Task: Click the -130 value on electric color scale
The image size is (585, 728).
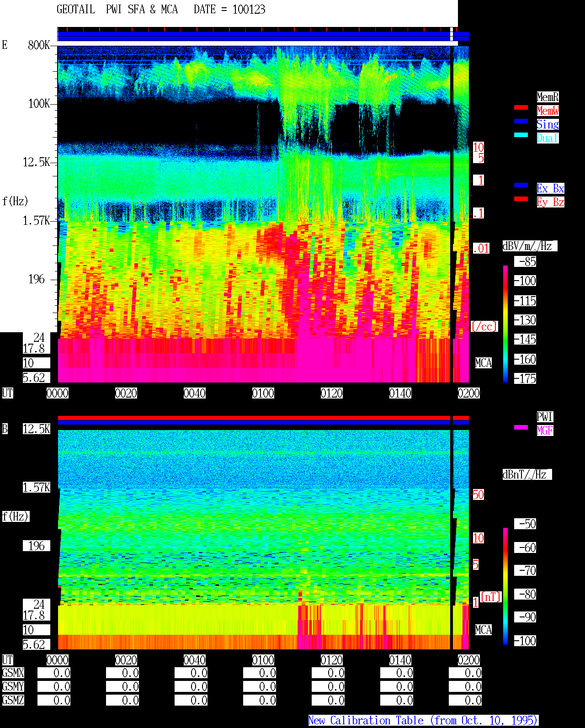Action: point(525,320)
